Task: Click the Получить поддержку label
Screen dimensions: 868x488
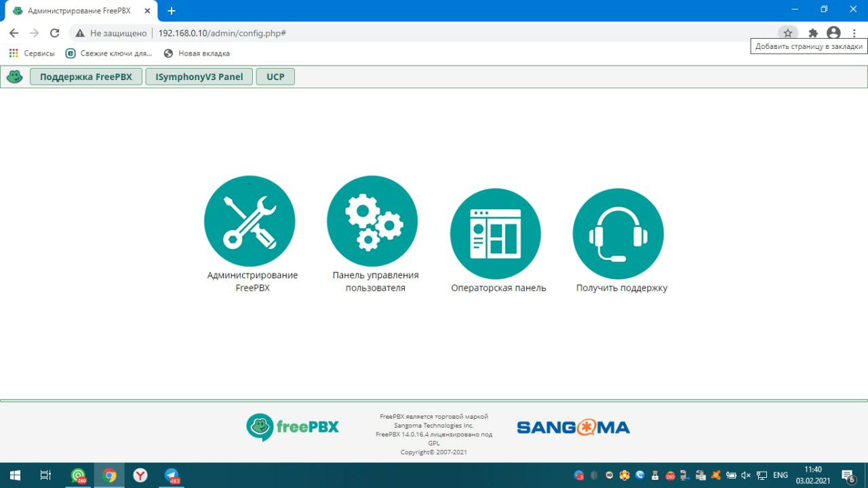Action: pyautogui.click(x=622, y=288)
